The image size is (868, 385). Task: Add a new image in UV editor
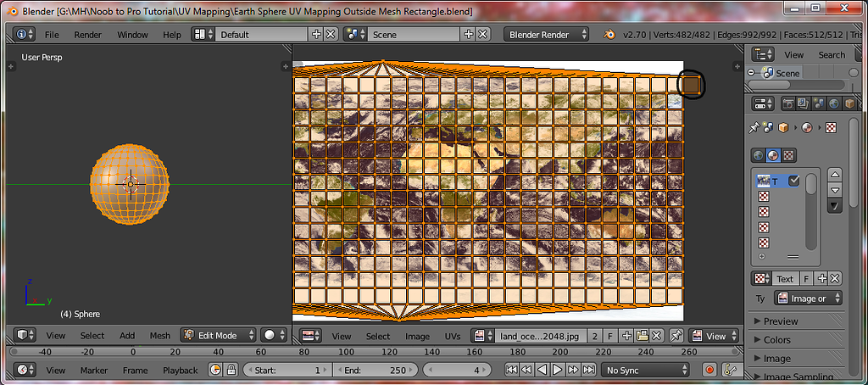[x=626, y=336]
